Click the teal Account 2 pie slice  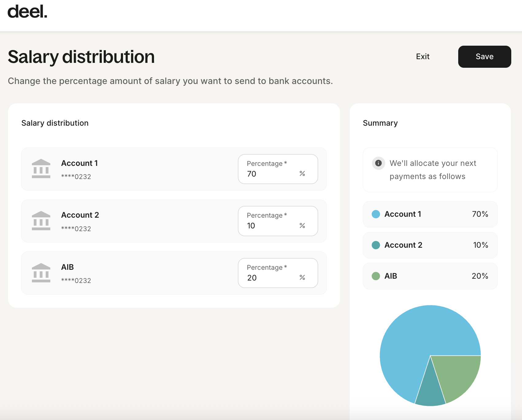click(430, 392)
